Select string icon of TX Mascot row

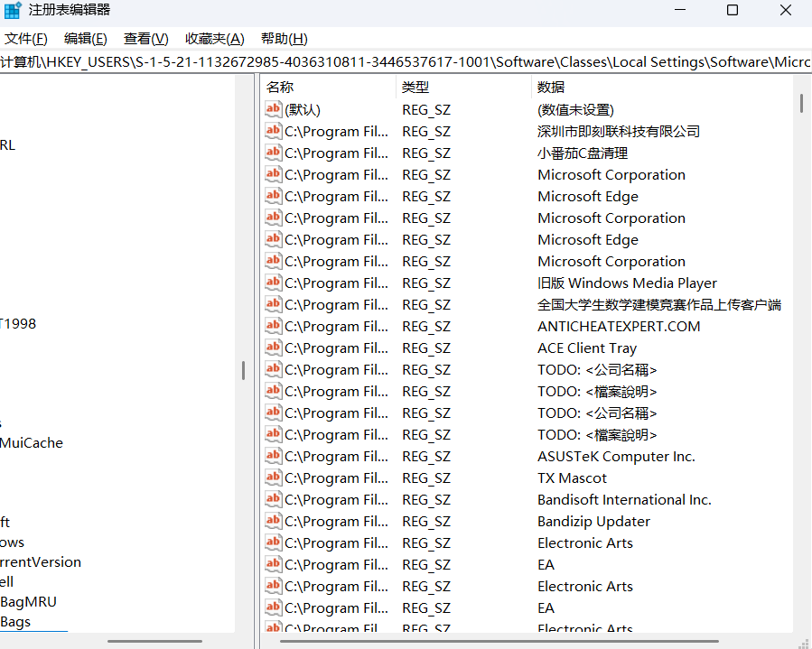coord(273,477)
